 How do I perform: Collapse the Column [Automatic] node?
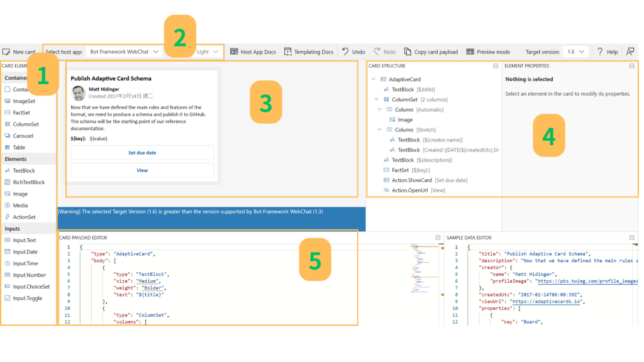tap(379, 109)
